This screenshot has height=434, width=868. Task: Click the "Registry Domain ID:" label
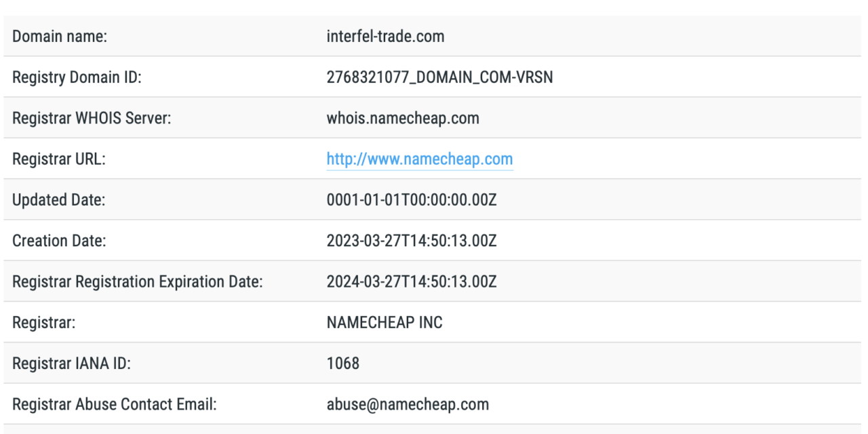click(x=77, y=77)
